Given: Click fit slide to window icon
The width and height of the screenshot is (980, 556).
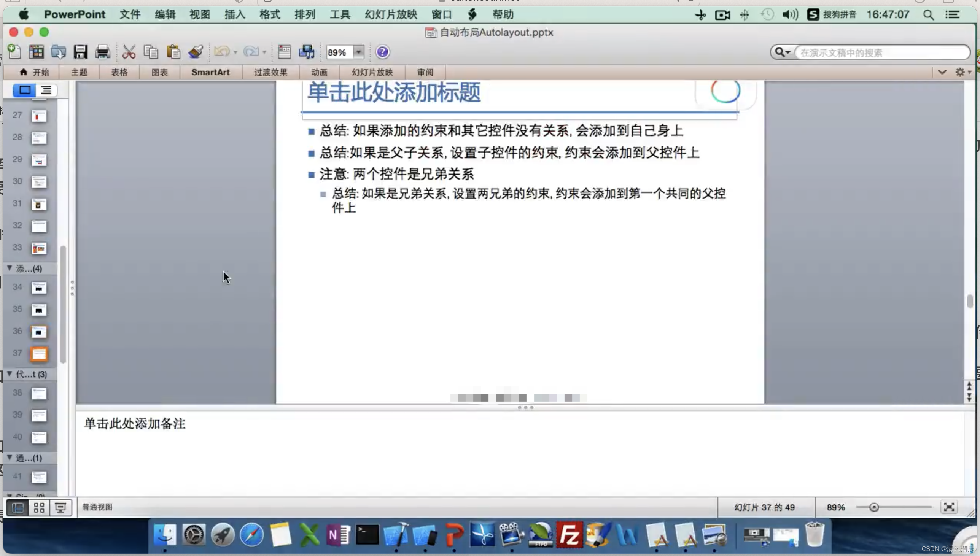Looking at the screenshot, I should (x=949, y=507).
